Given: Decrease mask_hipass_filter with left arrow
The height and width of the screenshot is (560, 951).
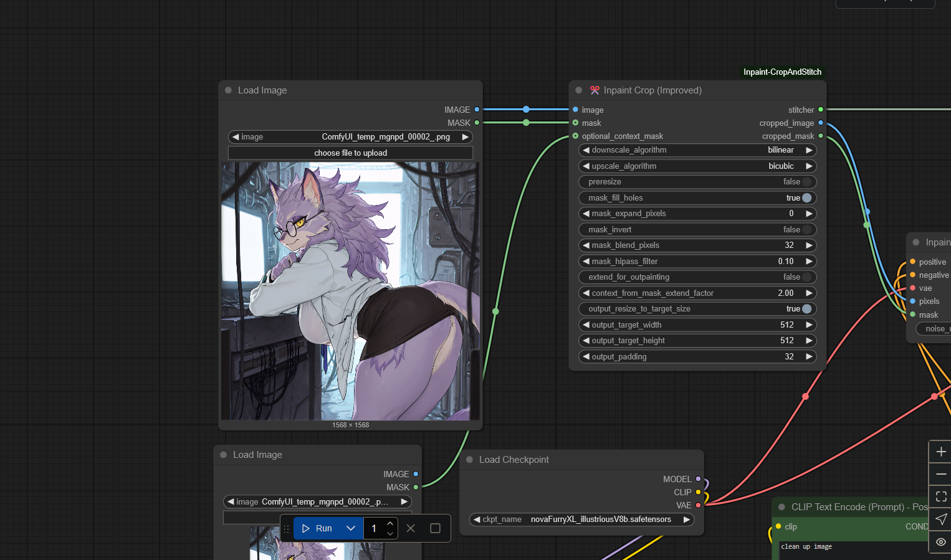Looking at the screenshot, I should coord(586,261).
